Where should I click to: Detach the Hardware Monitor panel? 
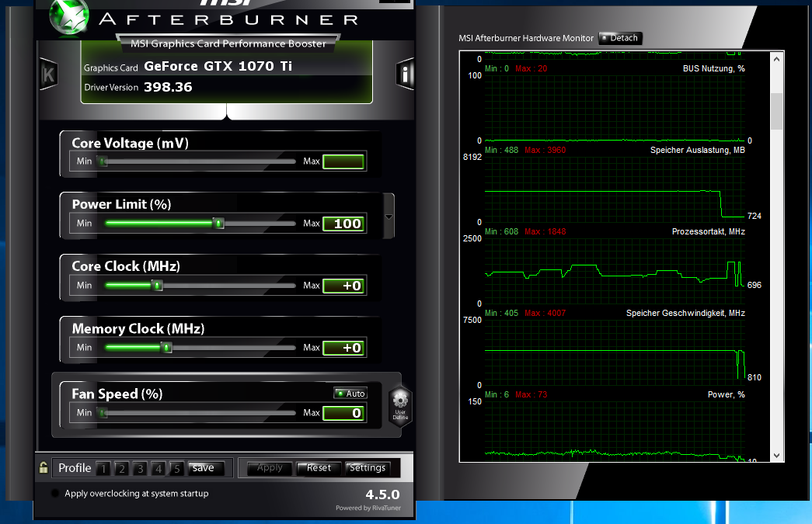point(620,38)
